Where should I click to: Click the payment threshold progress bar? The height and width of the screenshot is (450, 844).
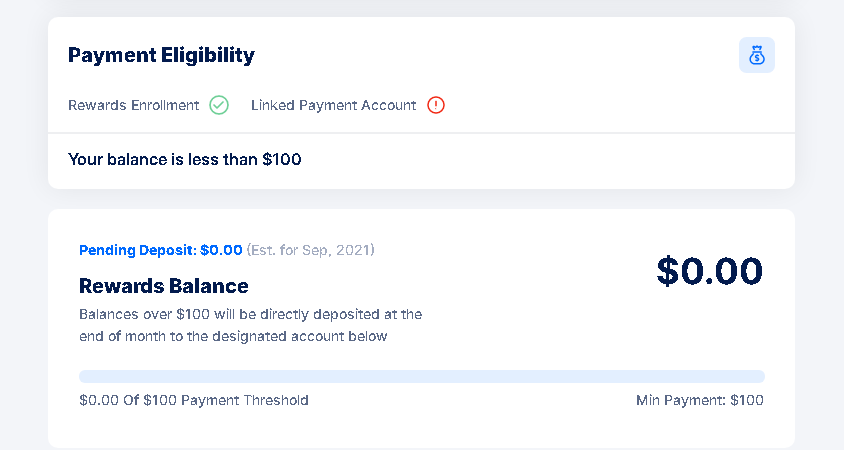tap(422, 376)
